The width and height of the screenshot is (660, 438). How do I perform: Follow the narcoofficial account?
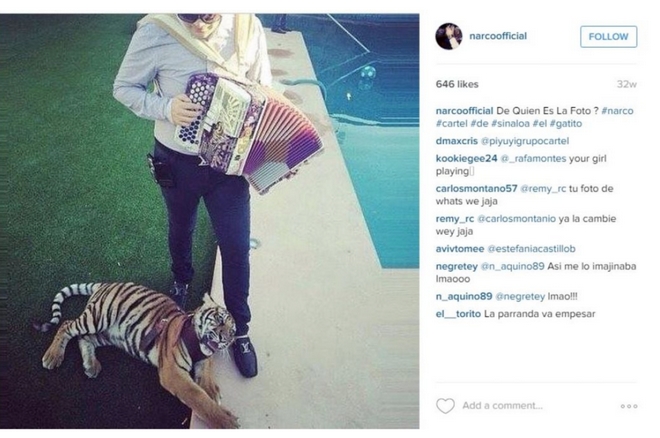pyautogui.click(x=608, y=37)
